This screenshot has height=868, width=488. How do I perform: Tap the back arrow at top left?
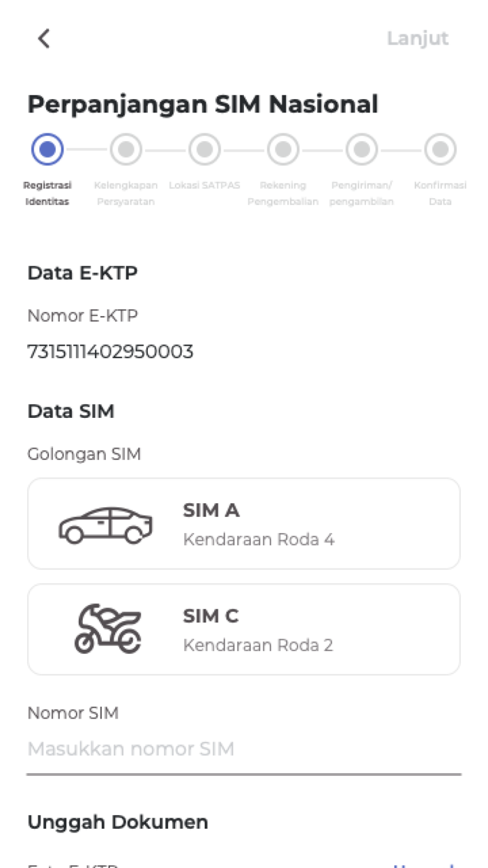(x=43, y=38)
